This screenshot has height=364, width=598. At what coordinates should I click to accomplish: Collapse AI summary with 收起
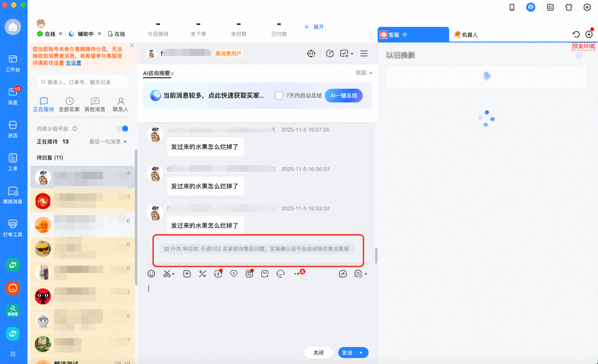click(x=364, y=73)
